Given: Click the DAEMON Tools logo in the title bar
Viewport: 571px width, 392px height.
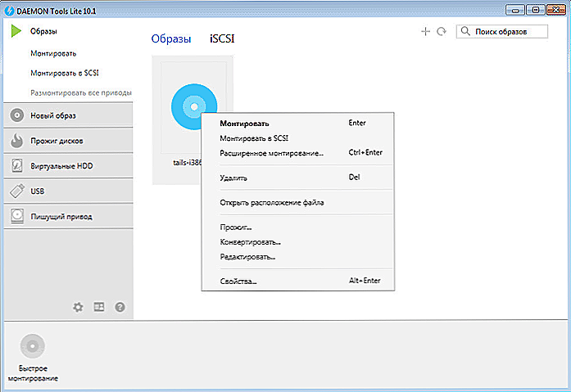Looking at the screenshot, I should pyautogui.click(x=10, y=11).
